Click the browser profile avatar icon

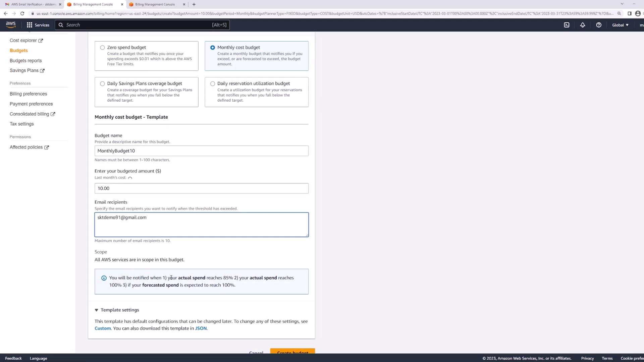click(x=638, y=13)
